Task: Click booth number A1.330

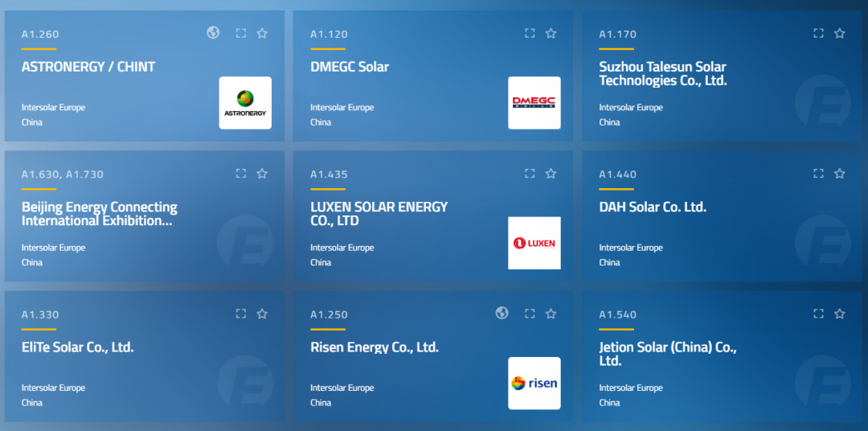Action: [40, 314]
